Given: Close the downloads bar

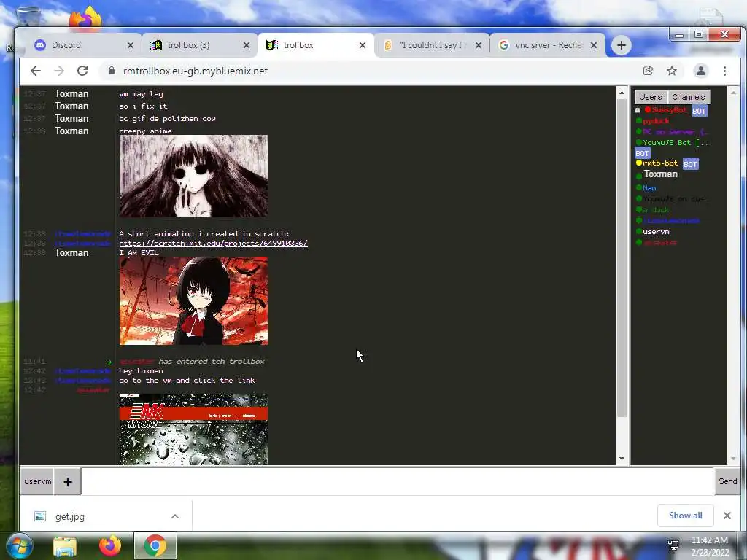Looking at the screenshot, I should pyautogui.click(x=727, y=516).
